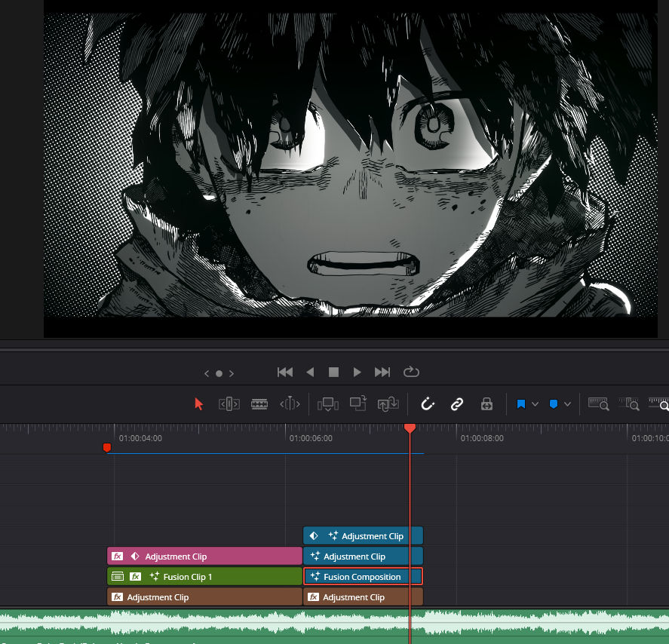The width and height of the screenshot is (669, 644).
Task: Click the Replace Clip toolbar icon
Action: pos(388,404)
